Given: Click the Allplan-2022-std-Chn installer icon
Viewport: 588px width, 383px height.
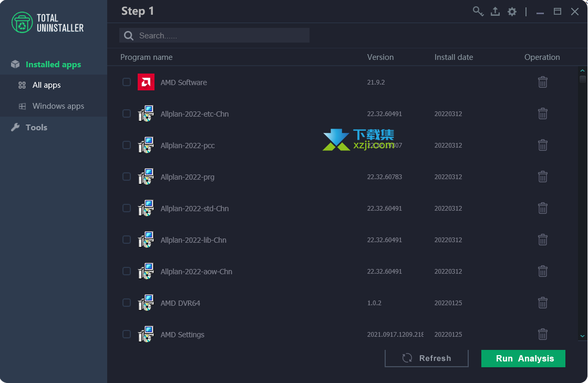Looking at the screenshot, I should click(146, 208).
